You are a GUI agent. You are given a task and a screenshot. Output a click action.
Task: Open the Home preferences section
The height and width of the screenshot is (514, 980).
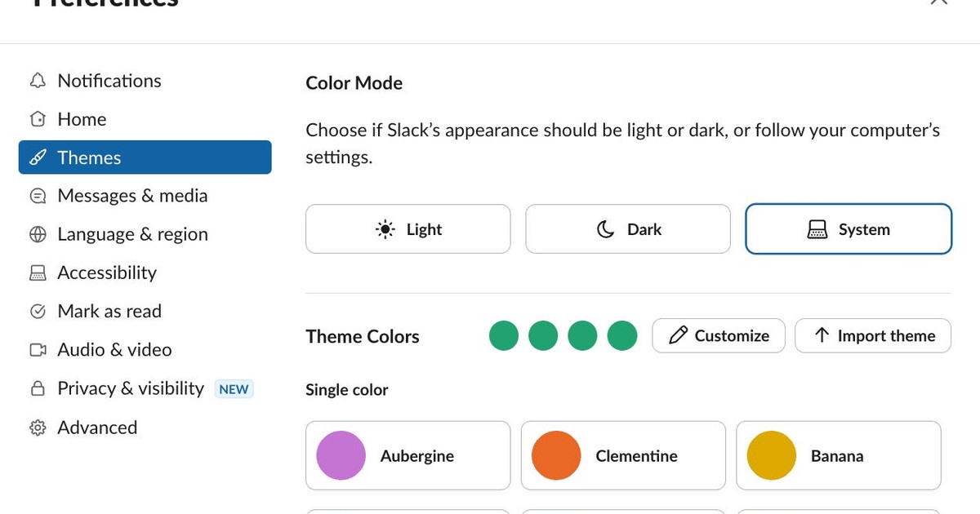tap(82, 119)
